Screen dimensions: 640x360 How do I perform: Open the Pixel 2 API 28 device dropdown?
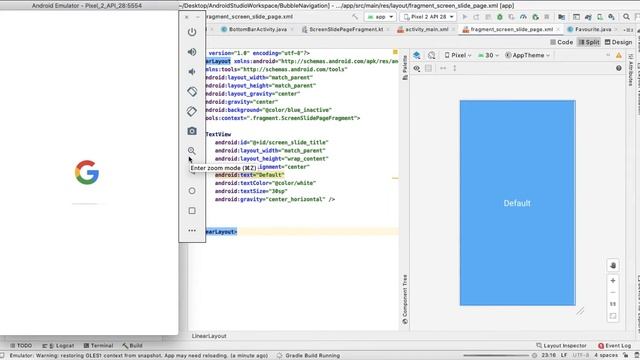[x=428, y=17]
